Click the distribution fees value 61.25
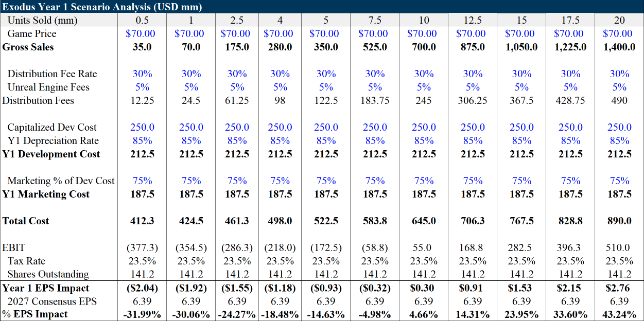The width and height of the screenshot is (644, 321). click(237, 100)
